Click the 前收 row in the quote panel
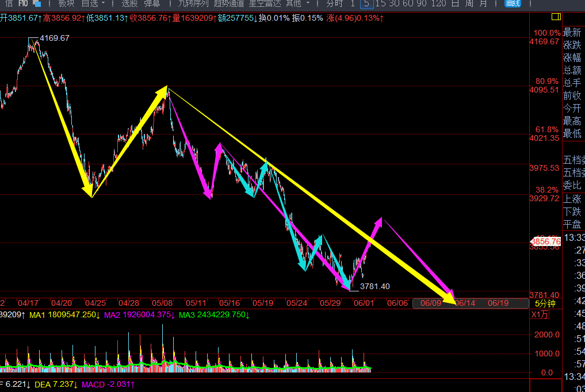Screen dimensions: 585x392 pos(572,96)
